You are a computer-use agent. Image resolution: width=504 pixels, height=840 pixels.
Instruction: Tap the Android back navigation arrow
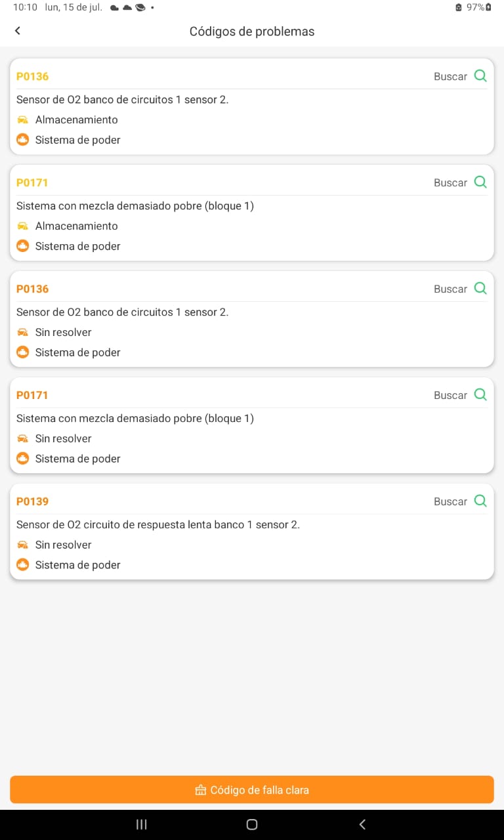pyautogui.click(x=362, y=825)
